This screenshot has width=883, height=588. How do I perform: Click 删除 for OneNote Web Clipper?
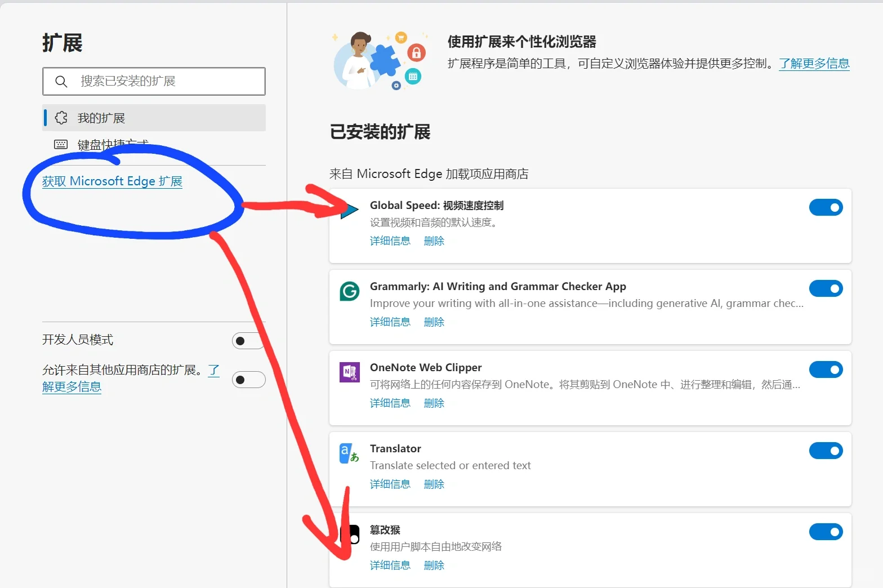(434, 403)
